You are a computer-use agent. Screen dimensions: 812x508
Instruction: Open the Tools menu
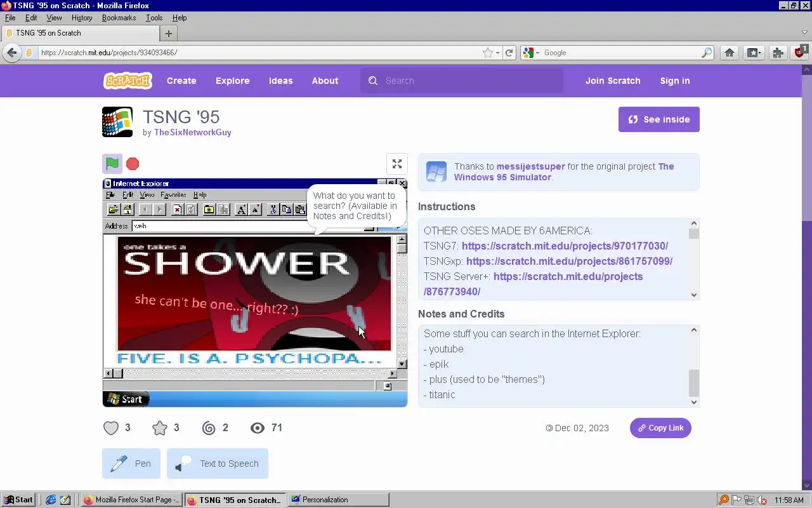[x=154, y=18]
